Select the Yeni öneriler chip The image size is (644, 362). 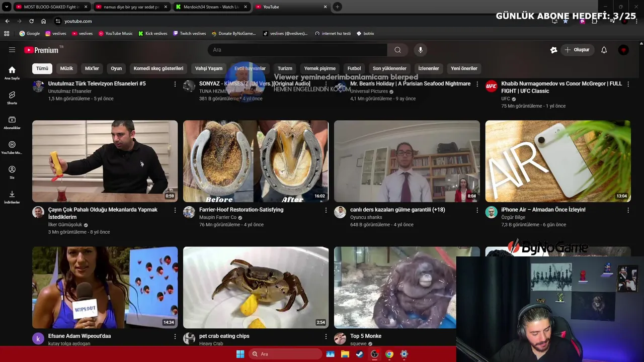(x=464, y=68)
